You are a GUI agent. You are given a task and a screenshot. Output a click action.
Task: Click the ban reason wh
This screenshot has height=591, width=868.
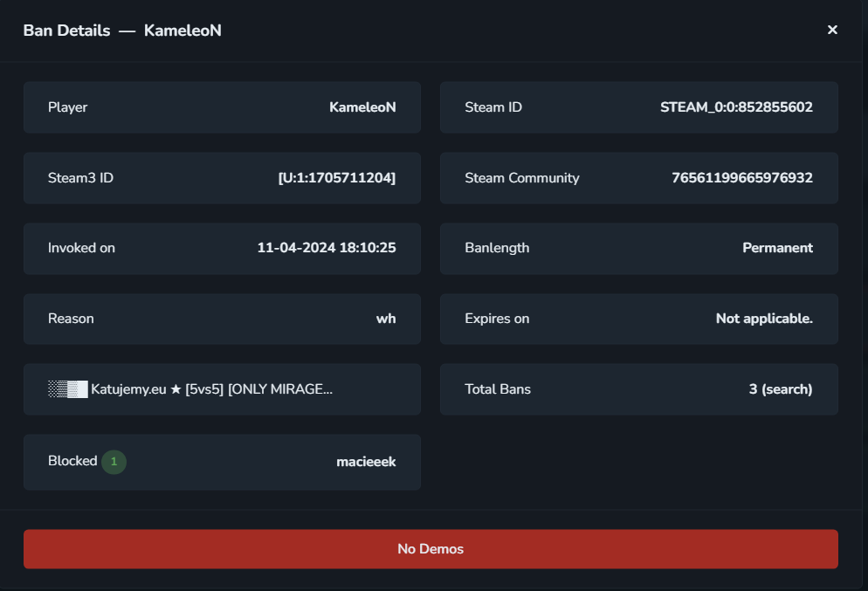pyautogui.click(x=386, y=319)
